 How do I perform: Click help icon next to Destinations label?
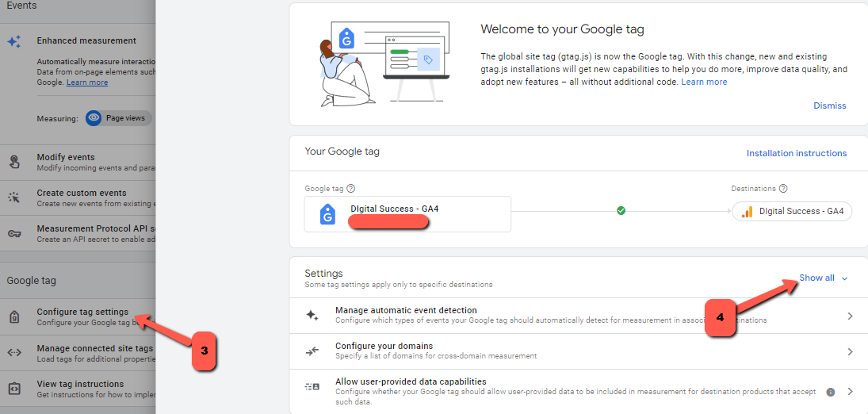tap(782, 189)
